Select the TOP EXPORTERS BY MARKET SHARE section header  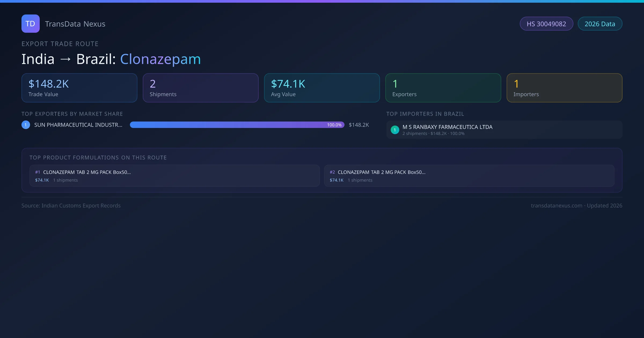point(72,114)
